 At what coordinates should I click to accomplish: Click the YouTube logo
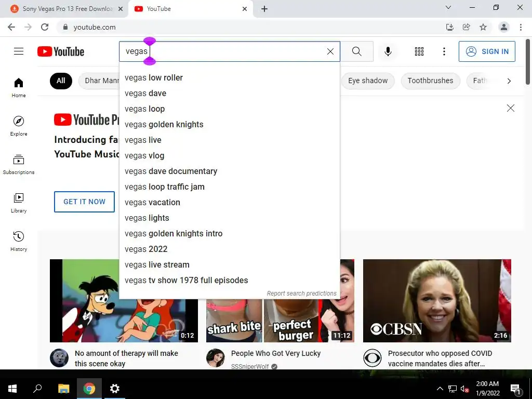[x=61, y=51]
